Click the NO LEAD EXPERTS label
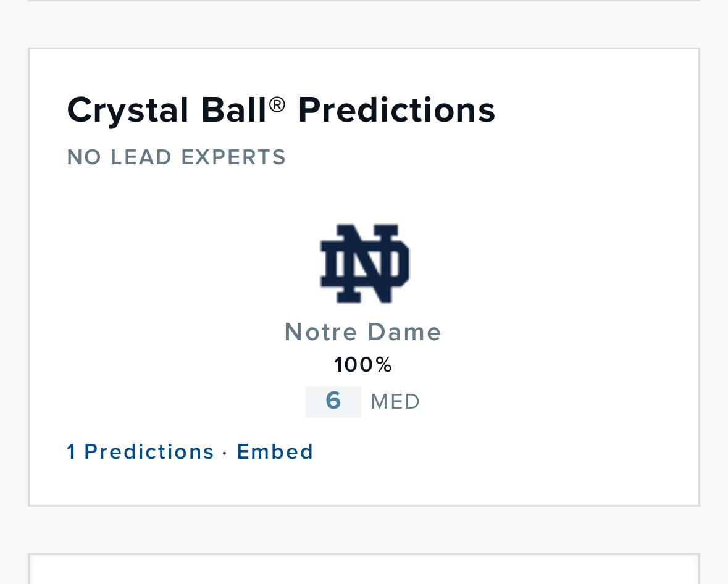The image size is (728, 584). tap(177, 157)
